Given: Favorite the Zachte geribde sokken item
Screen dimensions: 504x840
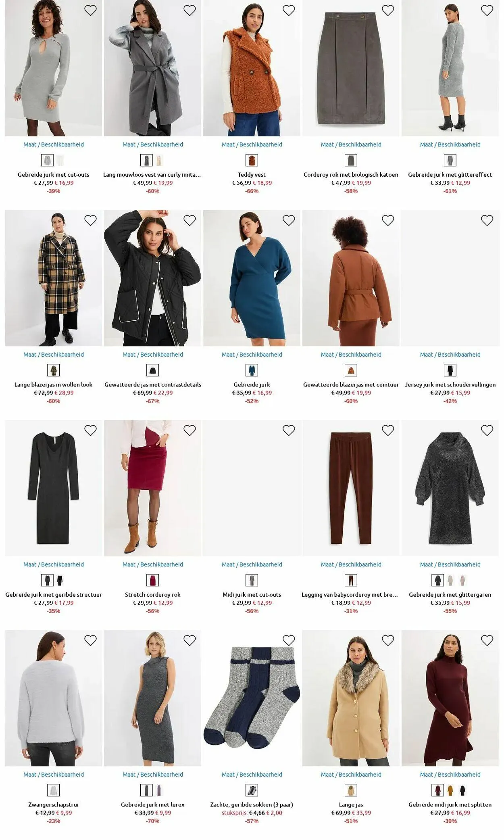Looking at the screenshot, I should tap(289, 640).
